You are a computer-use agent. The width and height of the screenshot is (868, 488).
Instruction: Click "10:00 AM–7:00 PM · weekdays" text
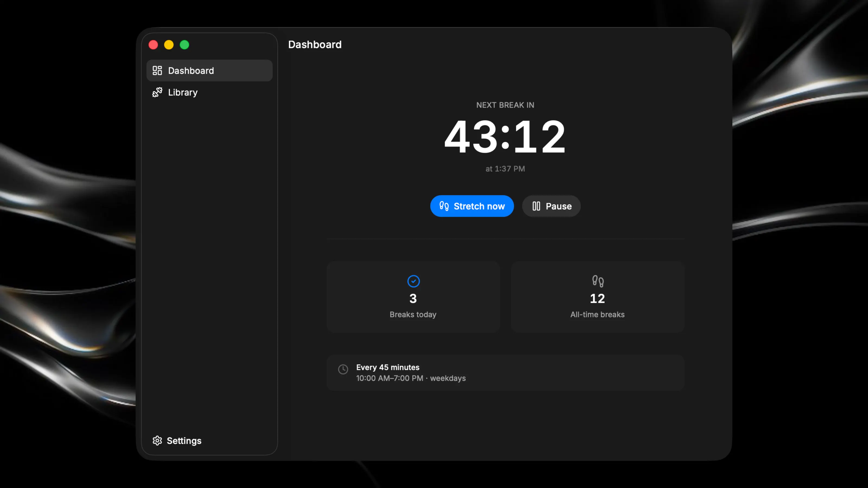pyautogui.click(x=411, y=378)
